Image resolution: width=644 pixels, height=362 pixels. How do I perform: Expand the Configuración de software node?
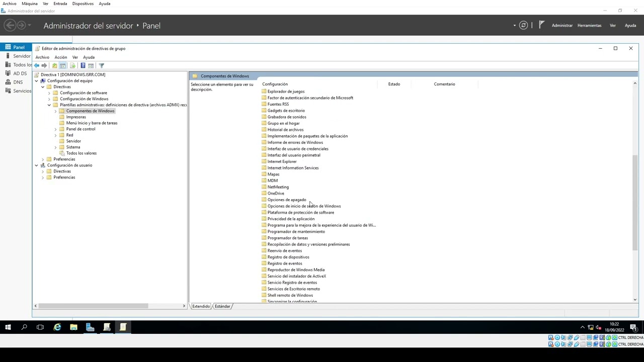[49, 93]
